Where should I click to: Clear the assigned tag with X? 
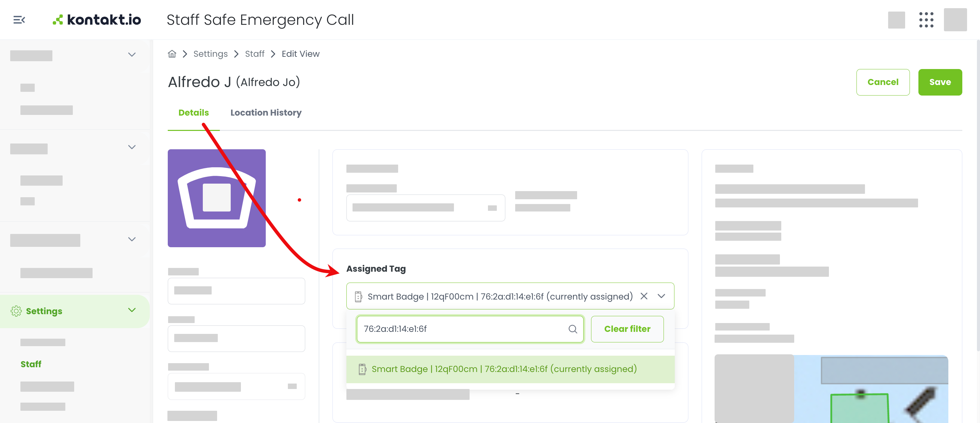point(644,296)
